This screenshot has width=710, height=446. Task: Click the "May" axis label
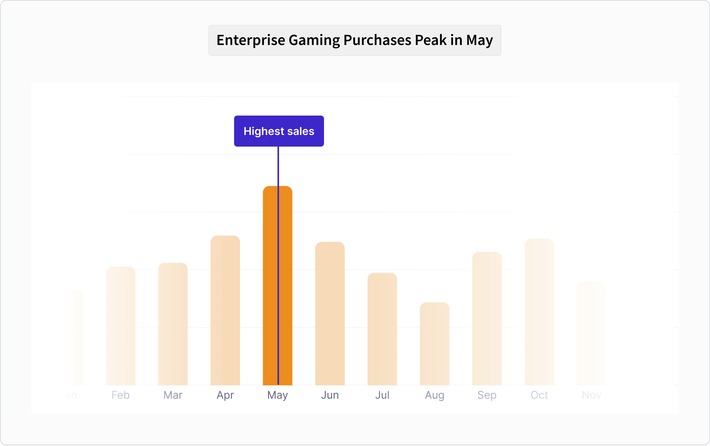(x=278, y=395)
